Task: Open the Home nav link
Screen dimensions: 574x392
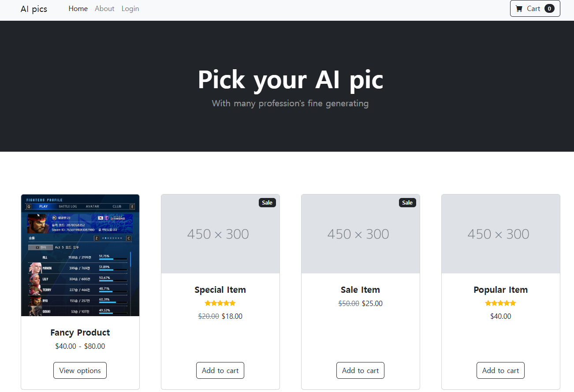Action: [78, 8]
